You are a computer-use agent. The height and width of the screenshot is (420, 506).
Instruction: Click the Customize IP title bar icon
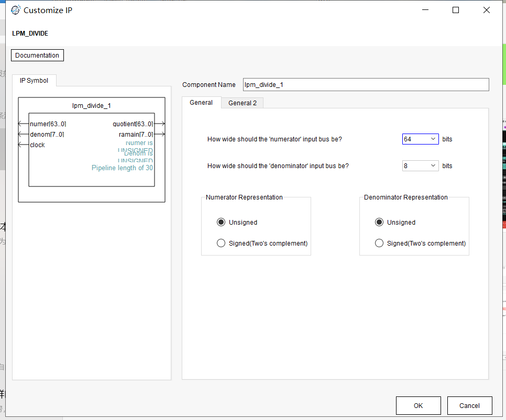tap(16, 10)
